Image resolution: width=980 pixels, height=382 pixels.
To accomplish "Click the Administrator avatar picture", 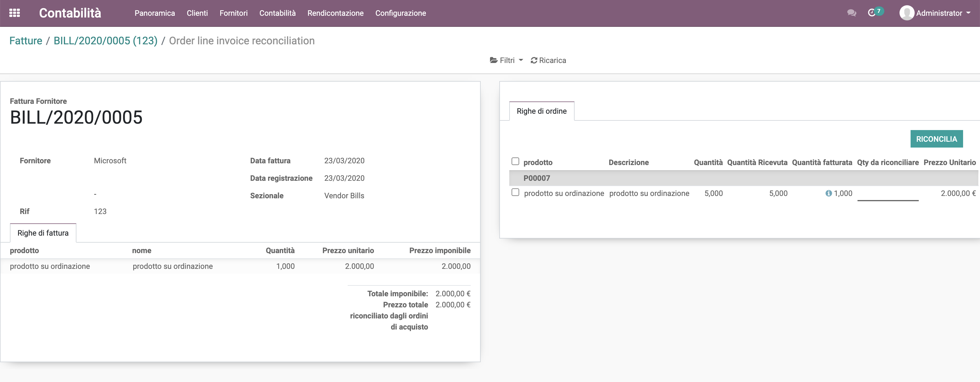I will 907,13.
